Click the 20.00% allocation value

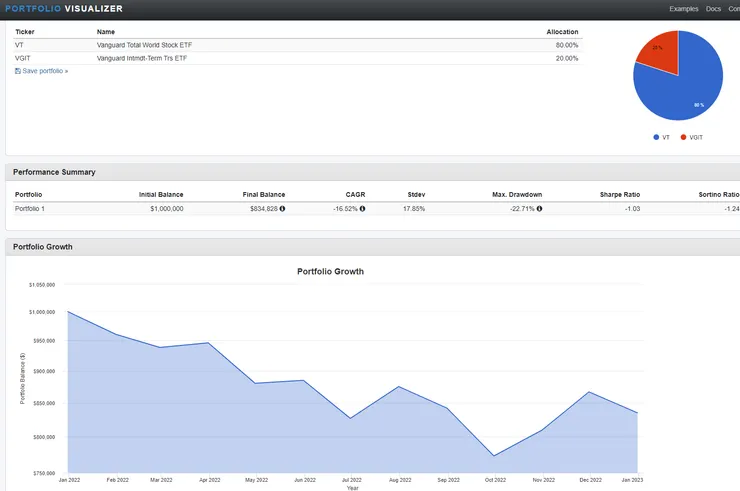[567, 58]
